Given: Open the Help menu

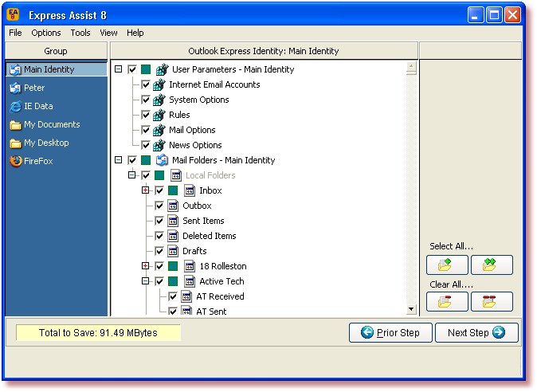Looking at the screenshot, I should (135, 33).
